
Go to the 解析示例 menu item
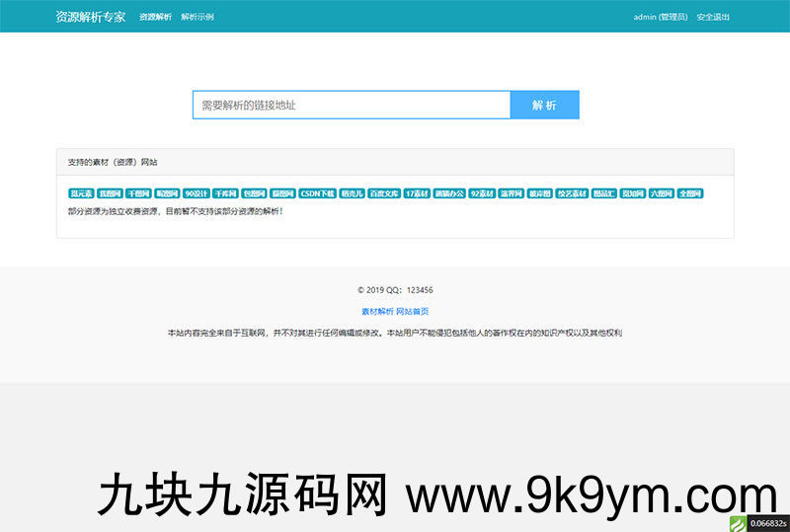click(x=197, y=18)
